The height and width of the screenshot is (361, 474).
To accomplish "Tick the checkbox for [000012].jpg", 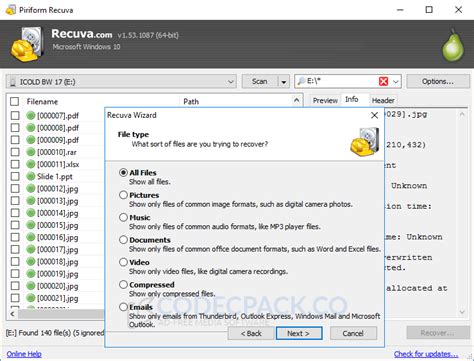I will tap(15, 188).
